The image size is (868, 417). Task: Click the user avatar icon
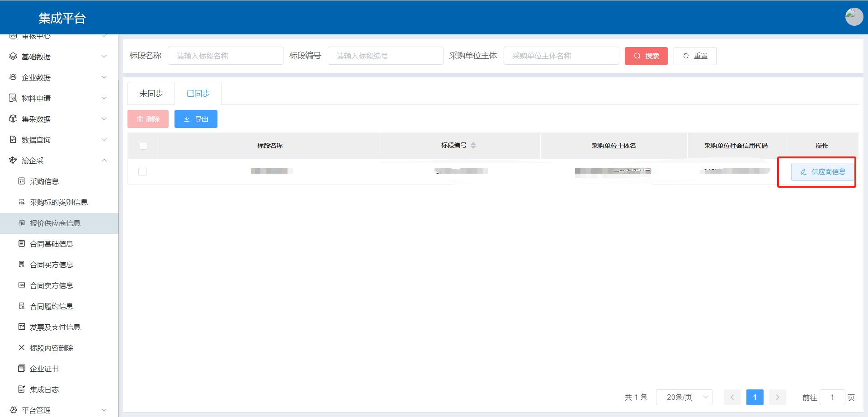854,17
